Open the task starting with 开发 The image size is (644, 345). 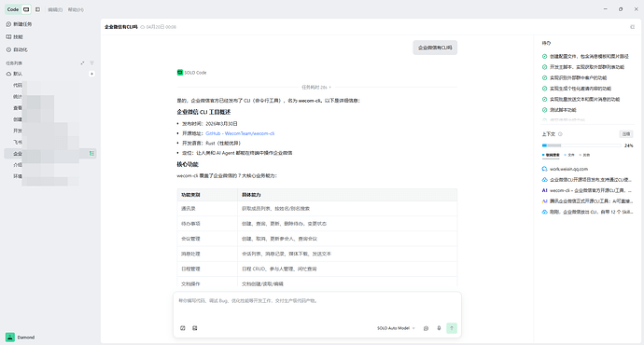50,131
